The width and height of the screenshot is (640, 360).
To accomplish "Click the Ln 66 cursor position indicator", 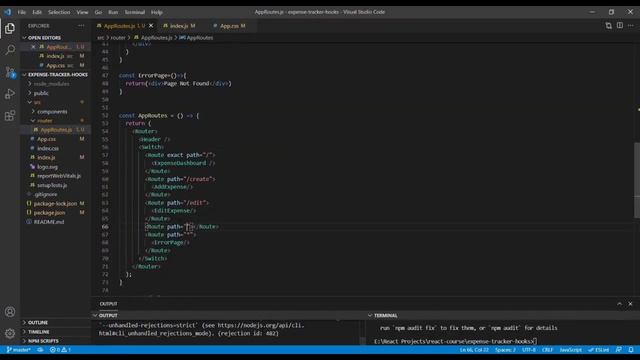I will click(x=474, y=350).
